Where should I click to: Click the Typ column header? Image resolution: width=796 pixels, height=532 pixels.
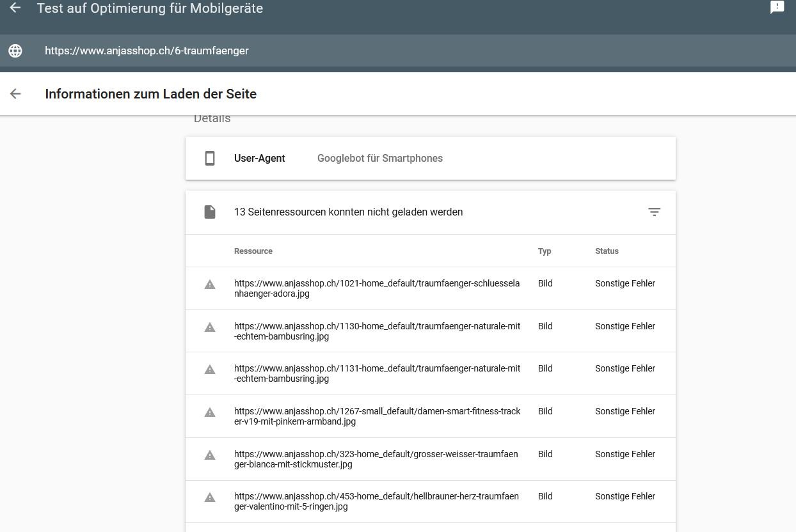[x=545, y=251]
